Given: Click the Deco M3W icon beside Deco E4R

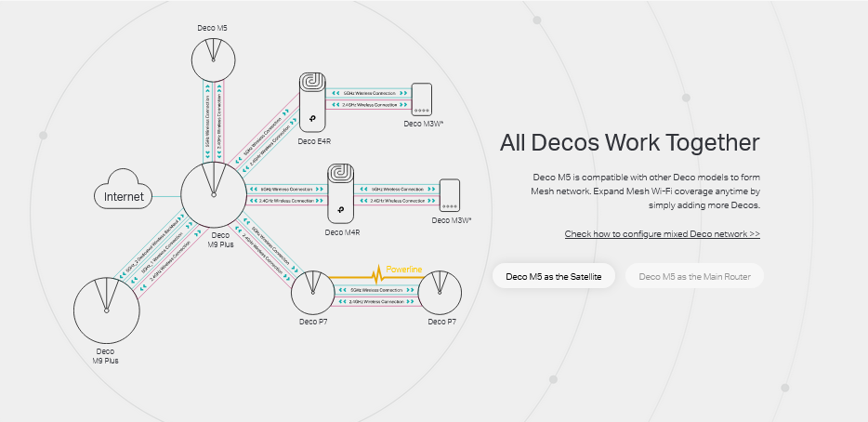Looking at the screenshot, I should point(422,99).
